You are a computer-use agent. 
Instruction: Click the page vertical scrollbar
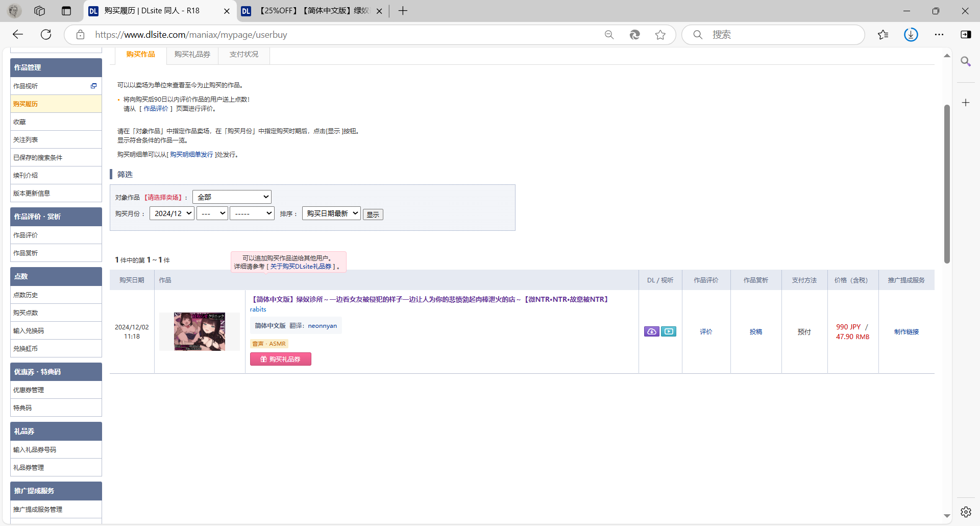click(947, 184)
